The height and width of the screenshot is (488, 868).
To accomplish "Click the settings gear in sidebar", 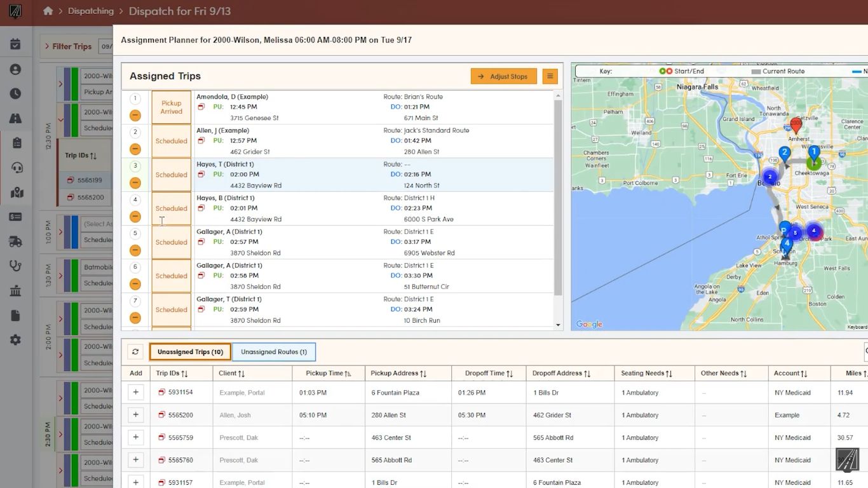I will coord(16,340).
